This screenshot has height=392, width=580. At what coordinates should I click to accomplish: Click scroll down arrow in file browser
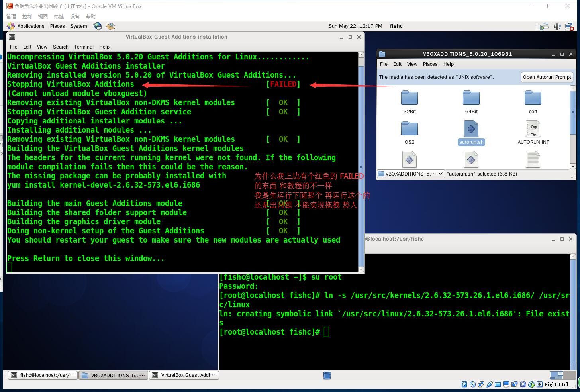coord(573,166)
